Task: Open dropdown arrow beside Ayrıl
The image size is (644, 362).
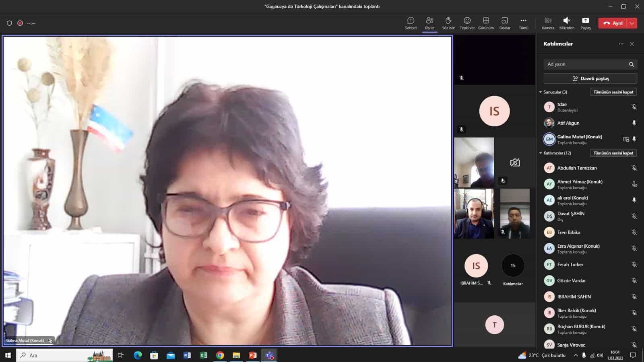Action: point(632,23)
